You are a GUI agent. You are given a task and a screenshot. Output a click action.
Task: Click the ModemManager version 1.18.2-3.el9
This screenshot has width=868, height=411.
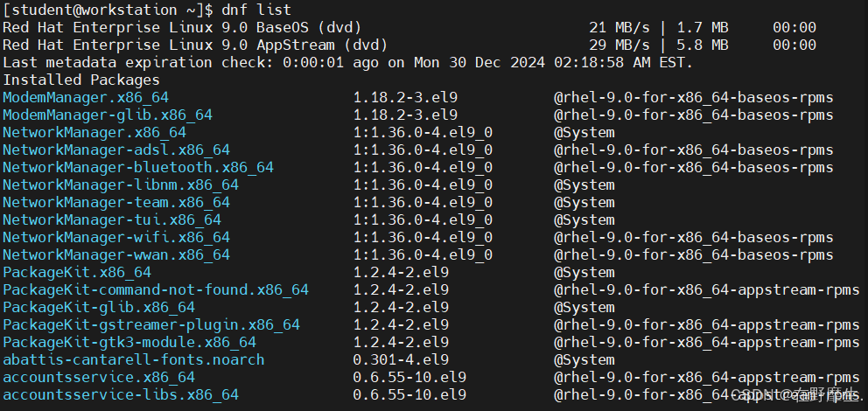pos(405,98)
